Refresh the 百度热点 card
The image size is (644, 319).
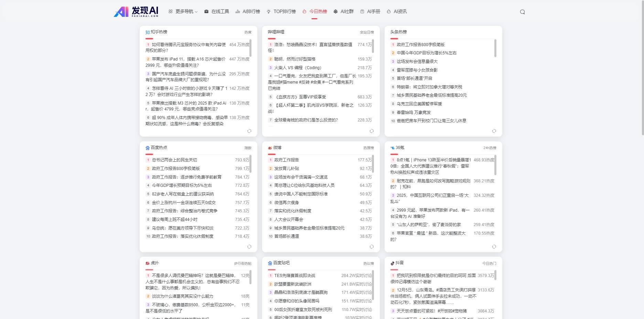click(249, 246)
